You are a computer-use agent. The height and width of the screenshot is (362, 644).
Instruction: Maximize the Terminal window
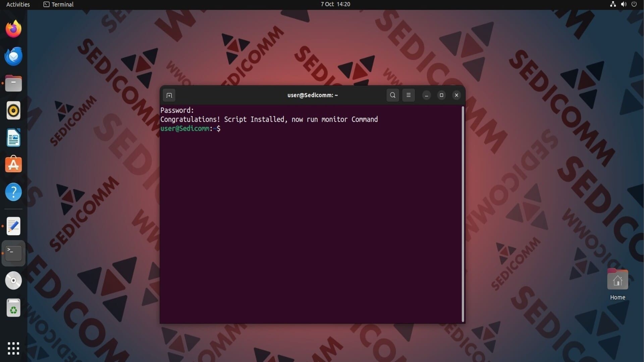(441, 95)
